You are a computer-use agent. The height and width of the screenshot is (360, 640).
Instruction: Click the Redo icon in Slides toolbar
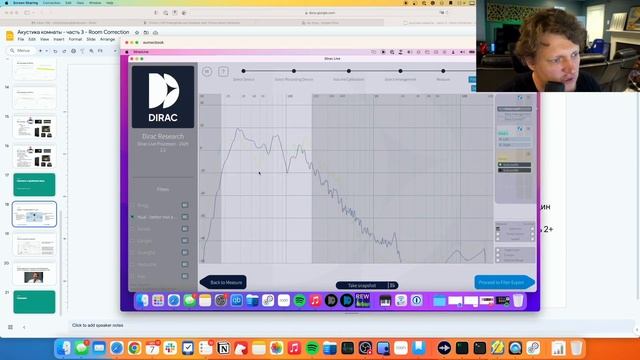point(64,51)
